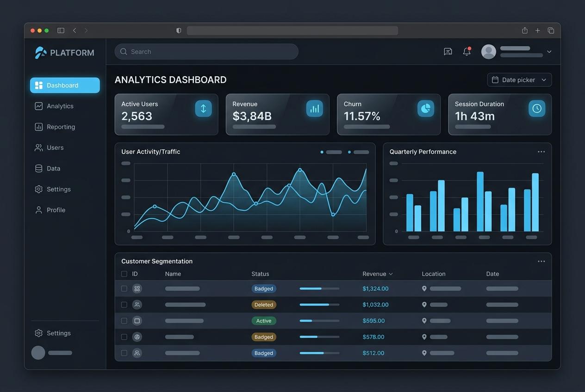Click the browser share icon
Screen dimensions: 585x392
525,31
